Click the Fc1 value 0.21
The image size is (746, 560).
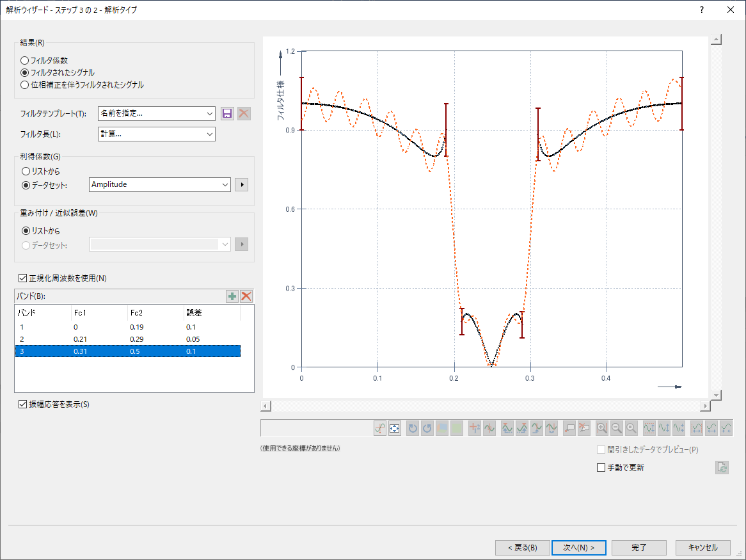click(x=81, y=339)
